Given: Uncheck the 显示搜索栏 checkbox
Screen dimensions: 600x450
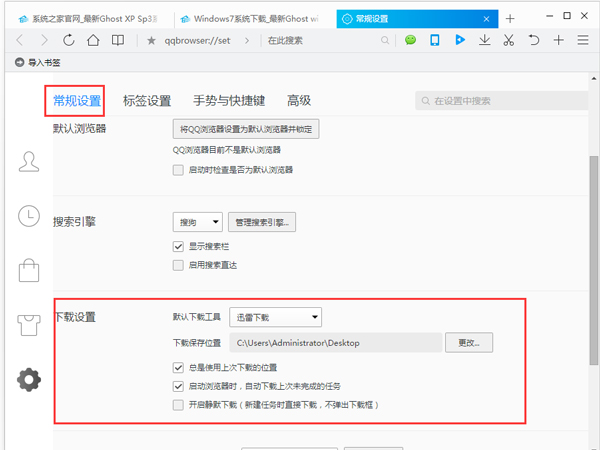Looking at the screenshot, I should coord(178,246).
